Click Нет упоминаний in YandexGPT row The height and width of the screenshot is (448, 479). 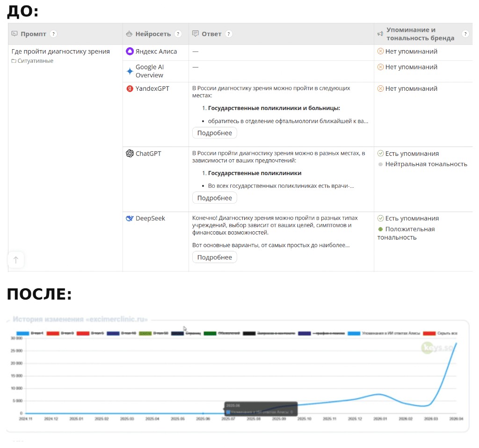(x=411, y=88)
